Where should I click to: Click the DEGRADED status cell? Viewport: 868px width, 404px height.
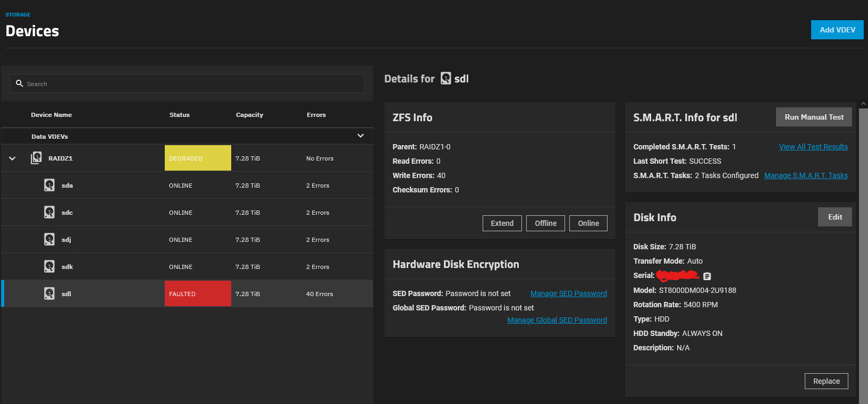[x=198, y=158]
